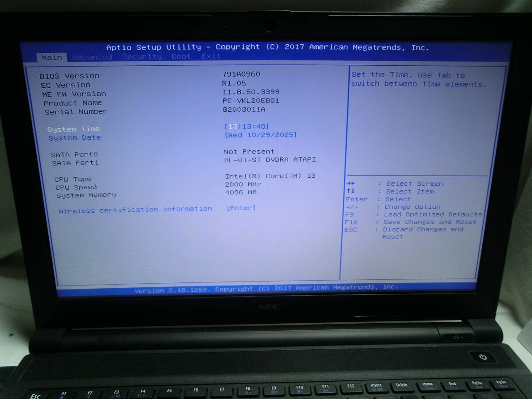
Task: Click Intel(R) Core(TM) i3 value
Action: pyautogui.click(x=270, y=176)
